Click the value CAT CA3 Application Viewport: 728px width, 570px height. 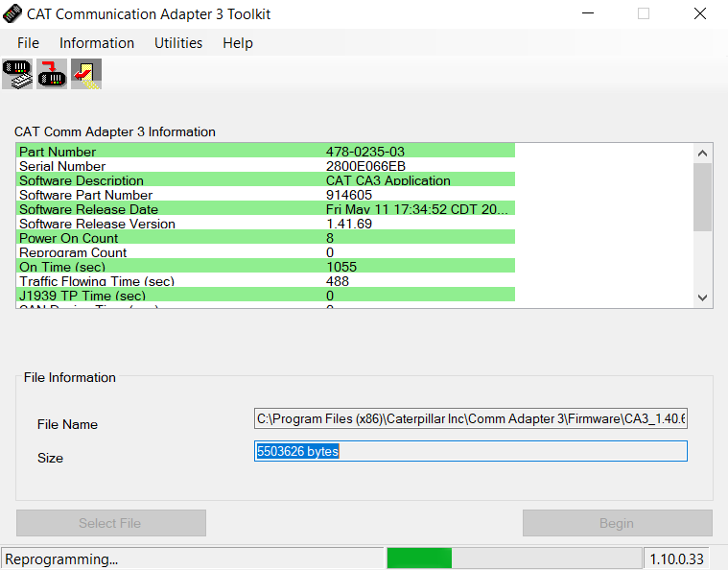coord(387,180)
